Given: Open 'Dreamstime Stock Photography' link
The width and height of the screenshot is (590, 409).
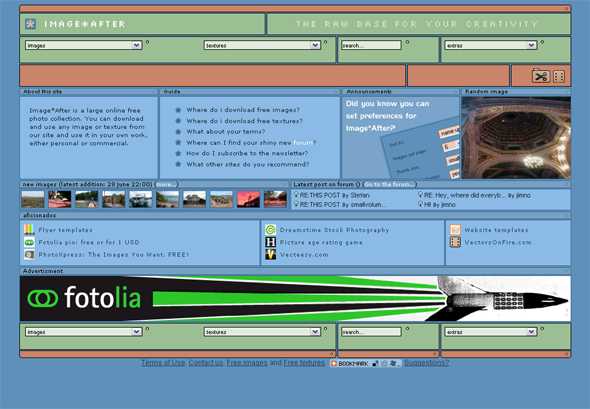Looking at the screenshot, I should pos(335,230).
